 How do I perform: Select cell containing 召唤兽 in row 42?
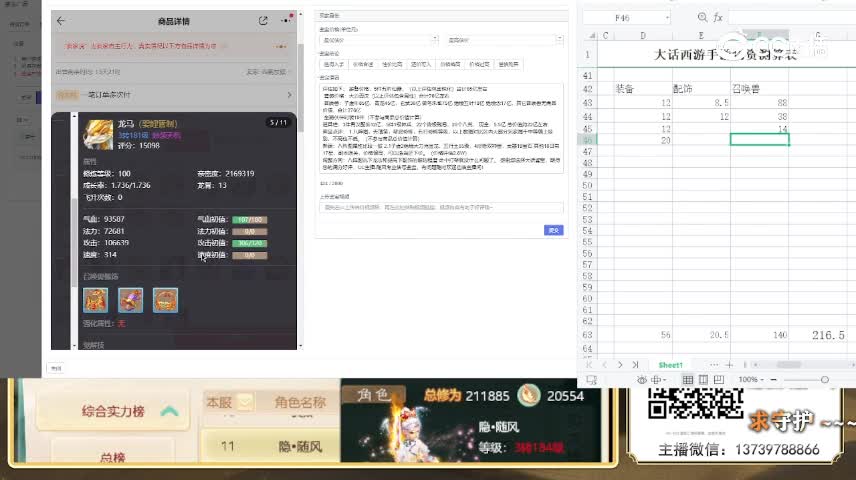(x=759, y=88)
